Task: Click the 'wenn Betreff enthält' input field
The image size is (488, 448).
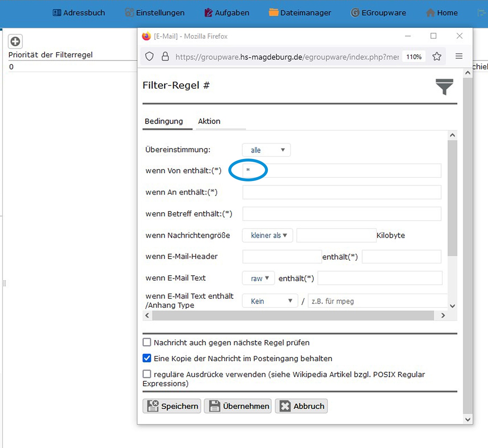Action: click(342, 214)
